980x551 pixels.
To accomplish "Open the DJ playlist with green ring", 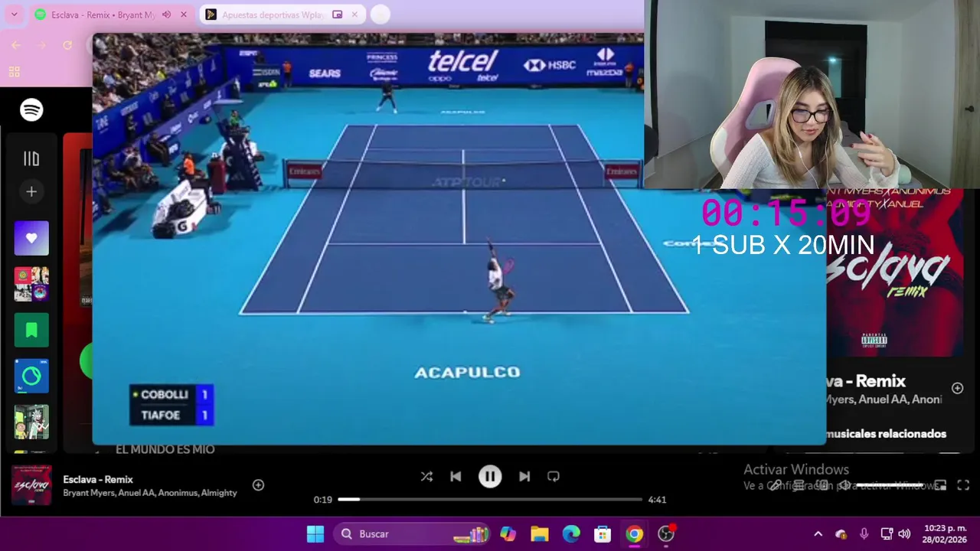I will click(x=31, y=376).
